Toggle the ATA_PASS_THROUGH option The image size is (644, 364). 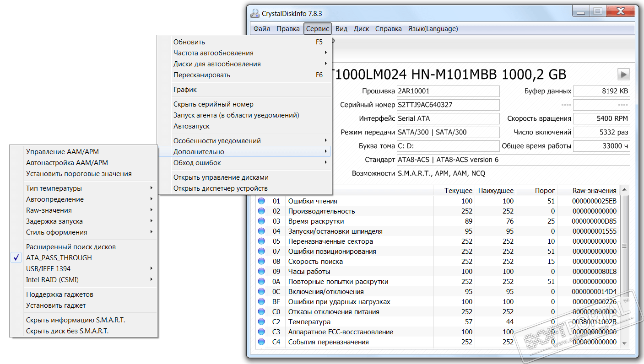[x=59, y=258]
